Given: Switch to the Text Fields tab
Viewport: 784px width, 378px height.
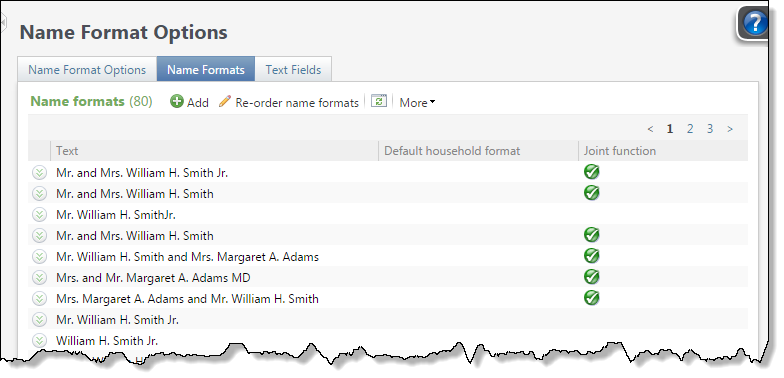Looking at the screenshot, I should point(294,70).
